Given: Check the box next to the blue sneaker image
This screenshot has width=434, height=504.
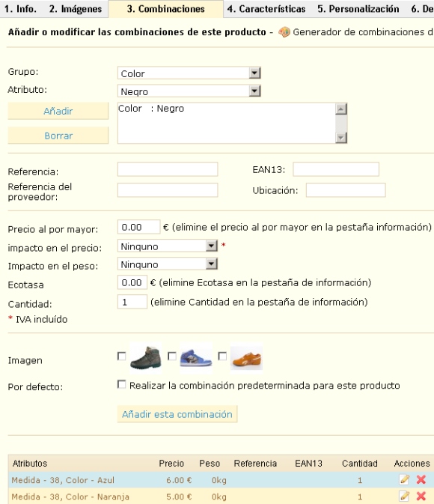Looking at the screenshot, I should [x=172, y=356].
